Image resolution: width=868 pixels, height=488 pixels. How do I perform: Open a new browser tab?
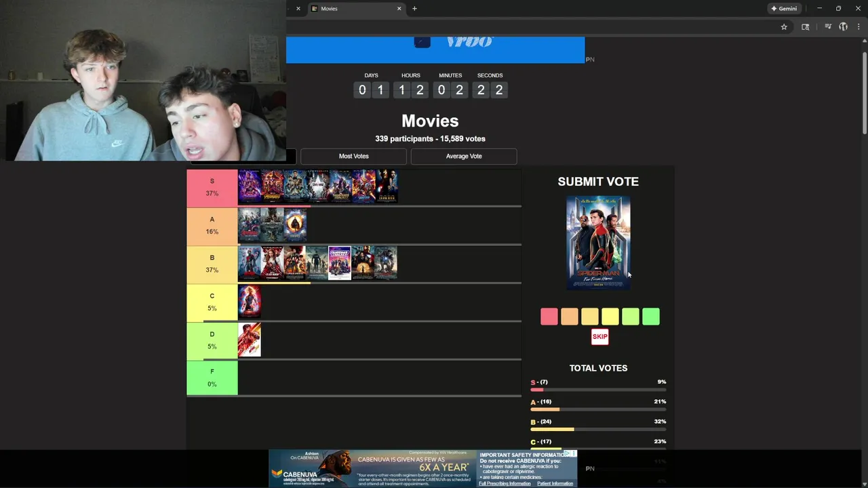click(414, 9)
